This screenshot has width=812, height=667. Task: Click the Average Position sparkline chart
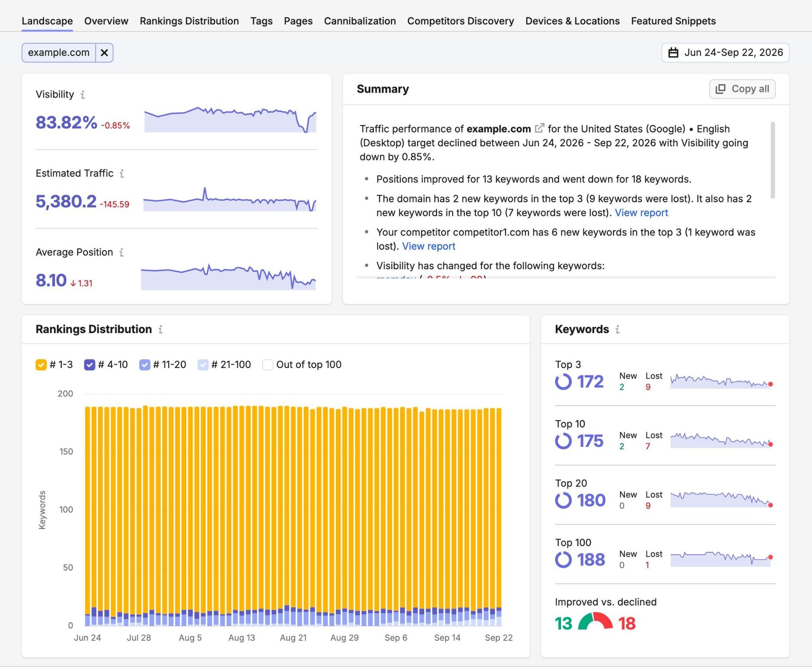228,277
